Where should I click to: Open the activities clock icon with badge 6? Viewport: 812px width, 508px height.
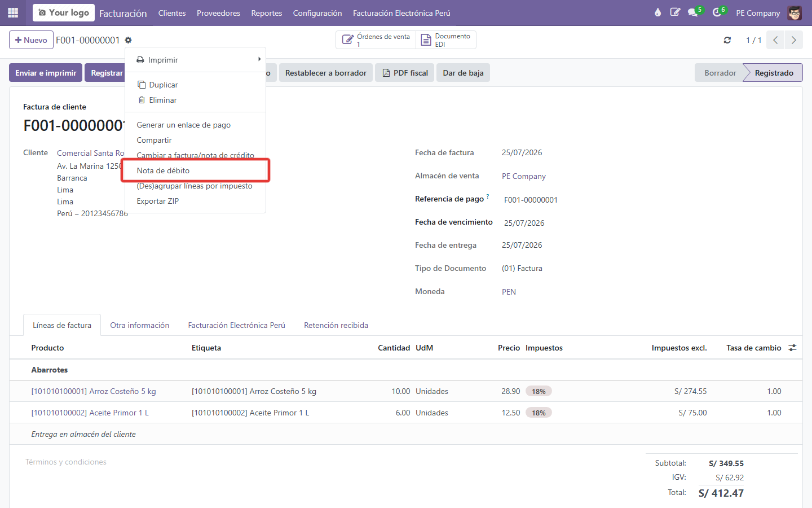[718, 12]
